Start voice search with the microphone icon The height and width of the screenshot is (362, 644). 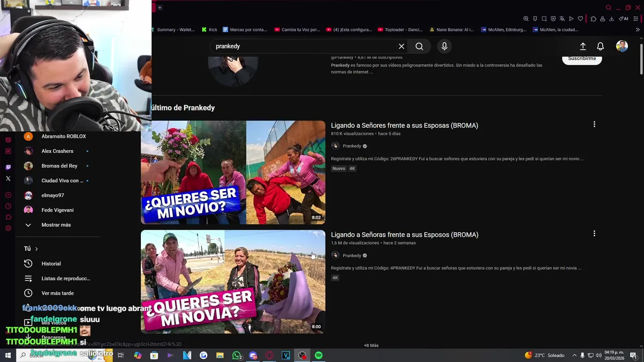(x=444, y=46)
